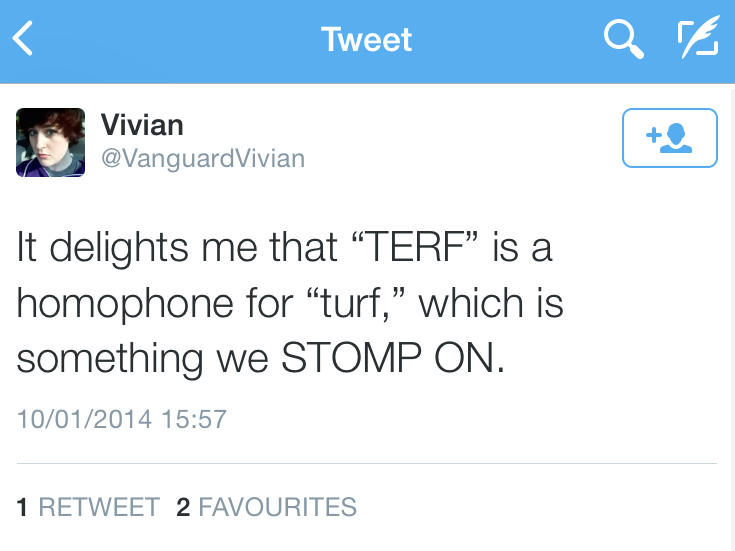Open search with the magnifier icon
The height and width of the screenshot is (551, 735).
623,40
